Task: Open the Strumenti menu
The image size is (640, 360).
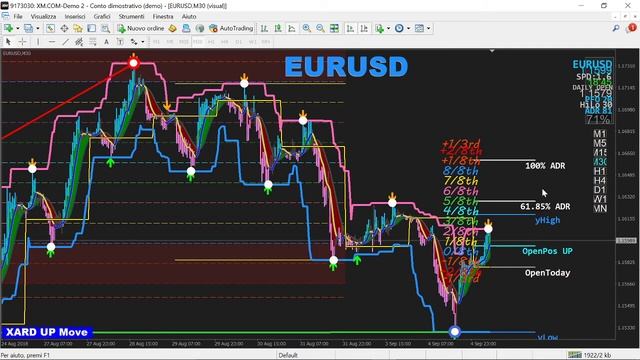Action: pos(131,16)
